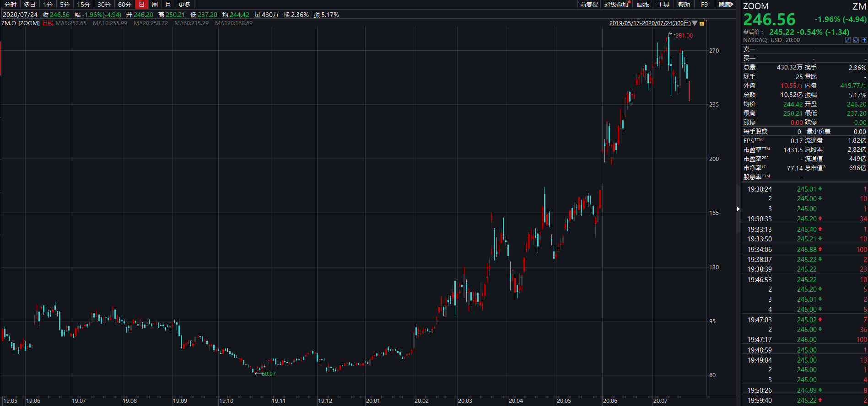Open the 画线 drawing tools
The height and width of the screenshot is (406, 868).
(x=643, y=5)
